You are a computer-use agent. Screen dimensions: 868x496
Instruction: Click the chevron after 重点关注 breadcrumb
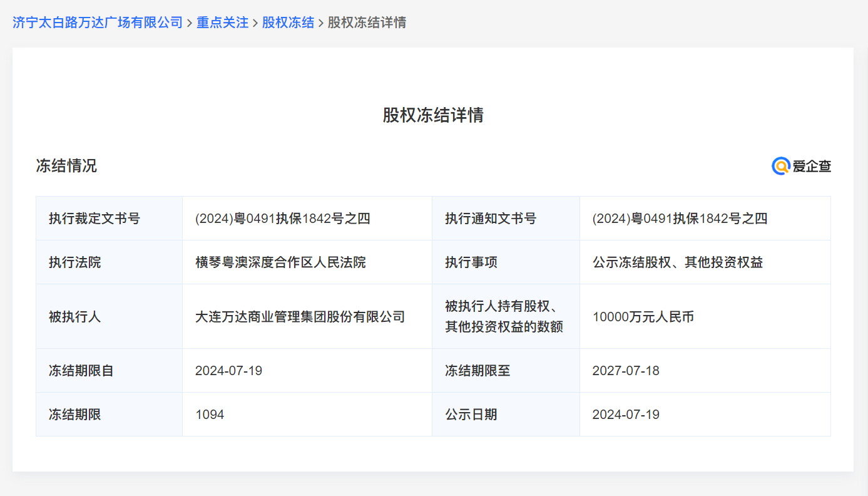point(255,23)
